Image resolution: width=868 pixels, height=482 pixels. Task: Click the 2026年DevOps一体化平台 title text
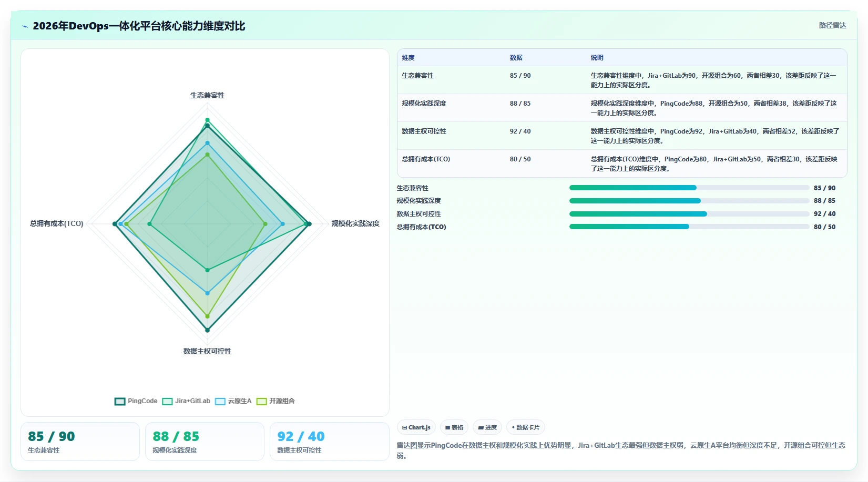click(139, 26)
